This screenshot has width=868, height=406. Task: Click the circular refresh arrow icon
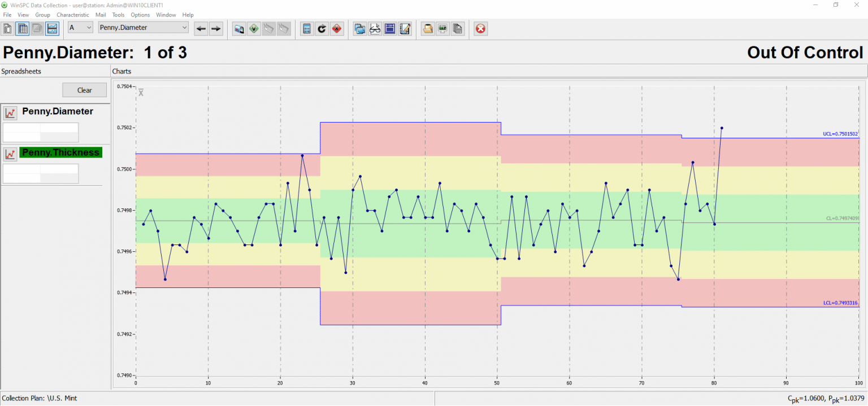322,28
